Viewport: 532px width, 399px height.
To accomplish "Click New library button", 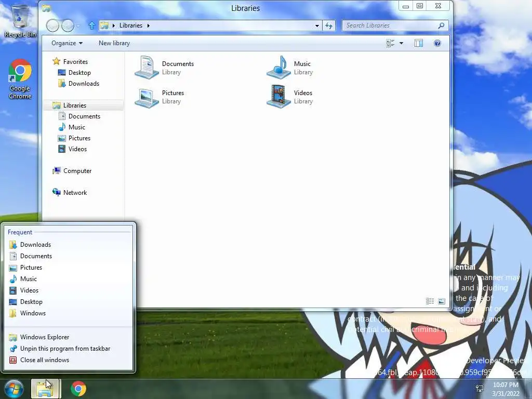I will coord(114,43).
